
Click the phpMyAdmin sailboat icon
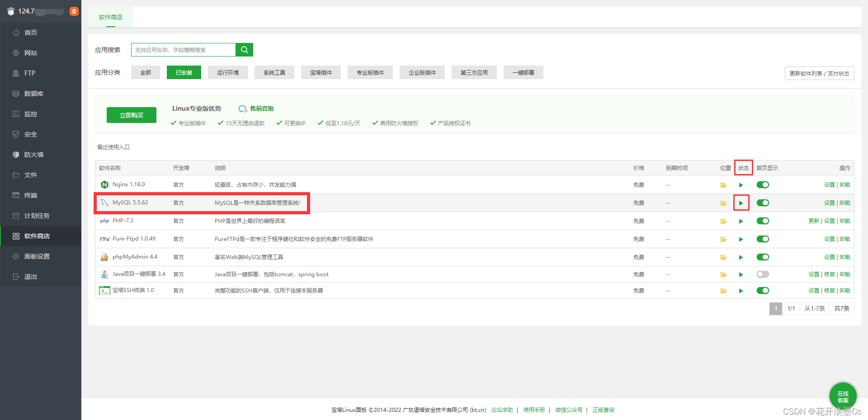(x=104, y=257)
